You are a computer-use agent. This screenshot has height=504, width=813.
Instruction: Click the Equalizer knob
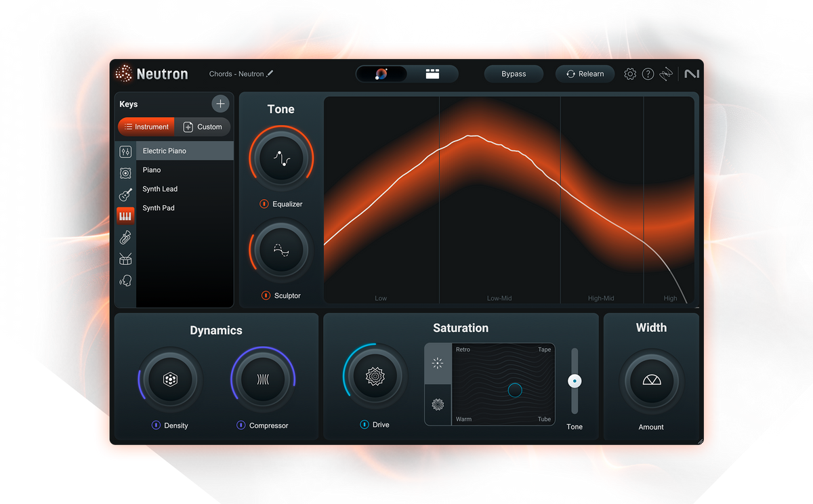[x=281, y=159]
